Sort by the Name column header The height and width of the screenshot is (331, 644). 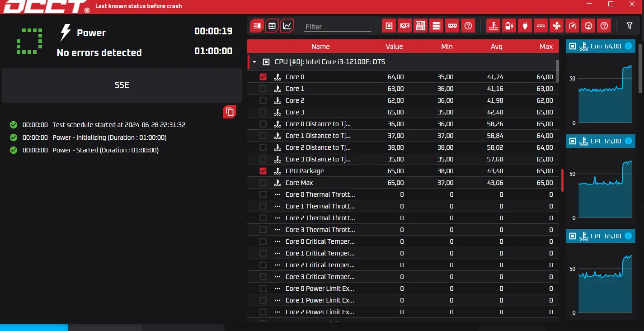tap(320, 47)
